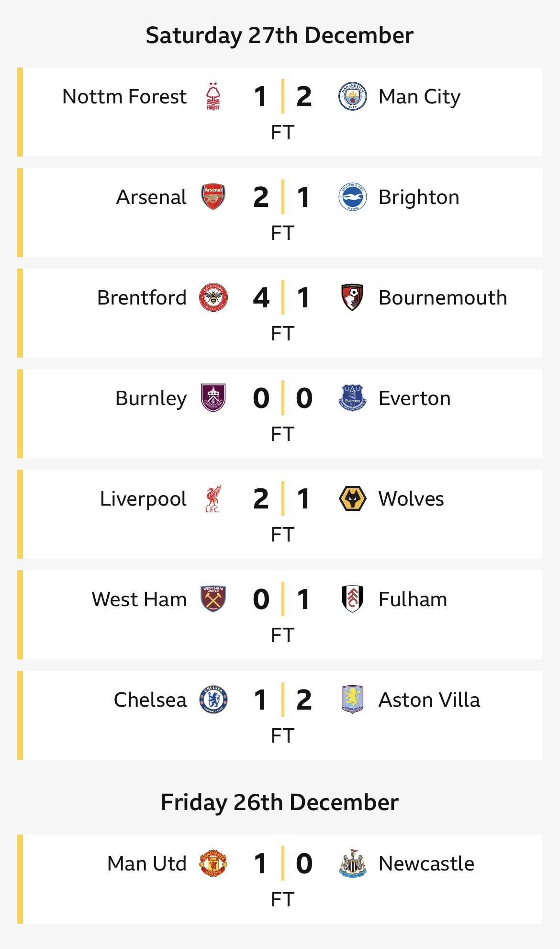Click the Newcastle club crest
Image resolution: width=560 pixels, height=949 pixels.
pyautogui.click(x=352, y=863)
